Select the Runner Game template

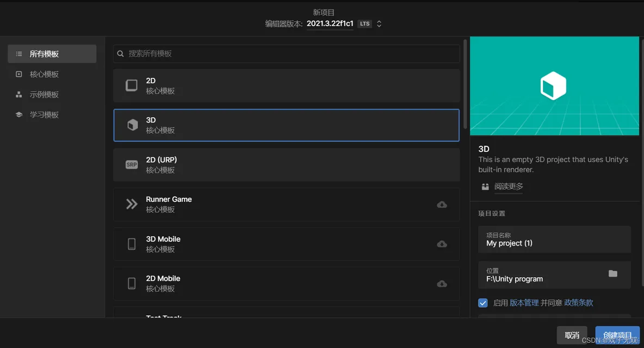tap(286, 204)
